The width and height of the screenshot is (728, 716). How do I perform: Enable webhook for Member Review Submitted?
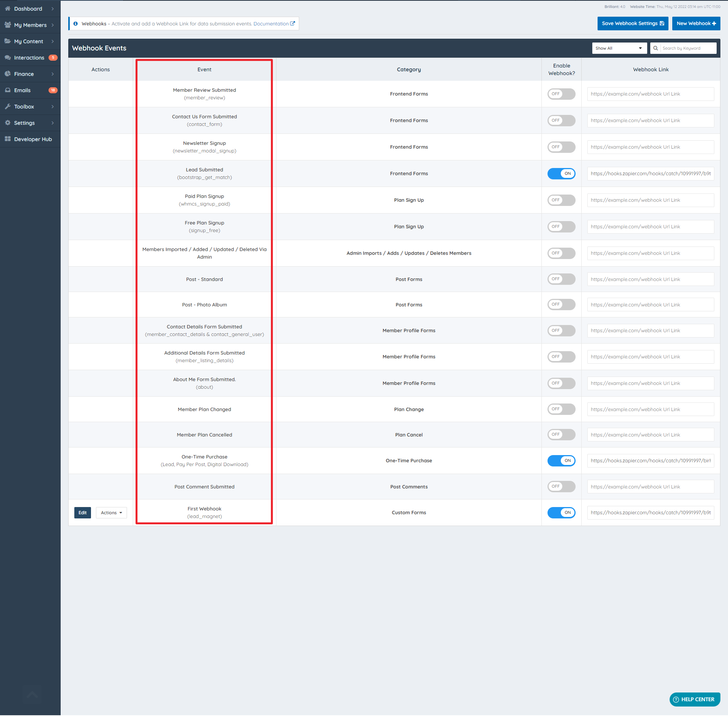561,94
